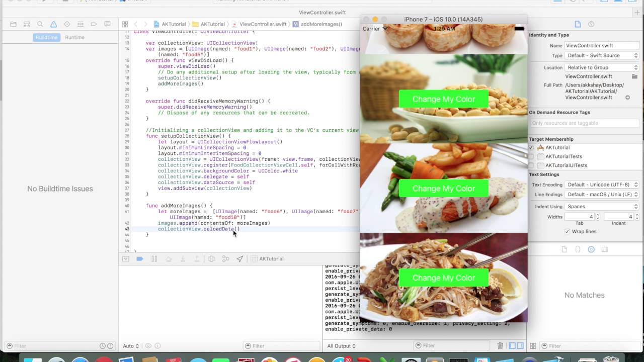Show the Quick Help inspector icon
644x362 pixels.
click(x=591, y=24)
